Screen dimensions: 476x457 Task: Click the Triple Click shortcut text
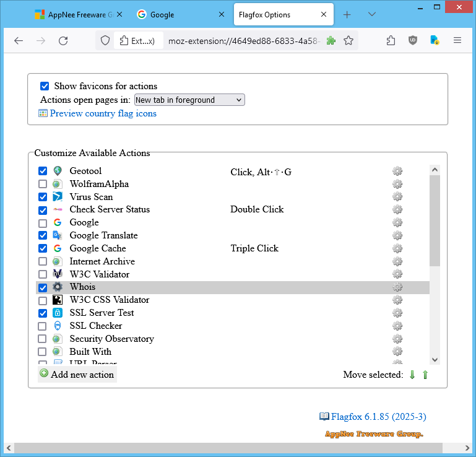(254, 248)
